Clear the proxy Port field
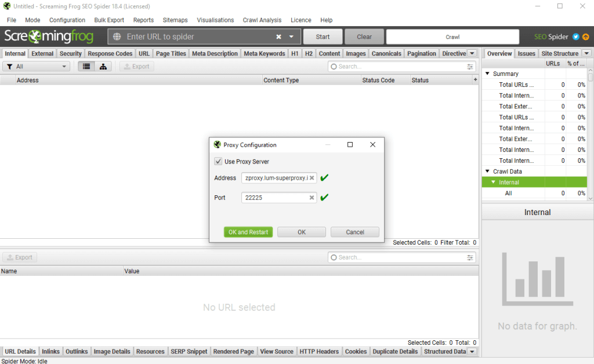The width and height of the screenshot is (594, 364). 312,198
